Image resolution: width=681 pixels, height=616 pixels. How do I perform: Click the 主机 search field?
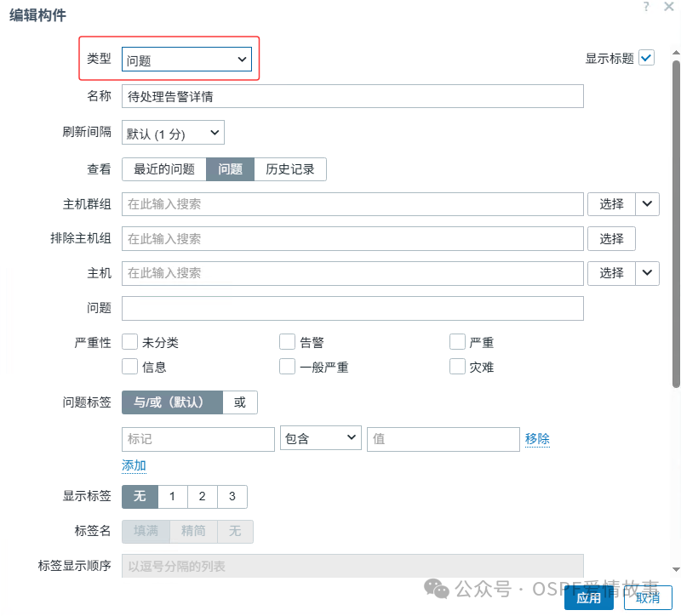coord(352,273)
